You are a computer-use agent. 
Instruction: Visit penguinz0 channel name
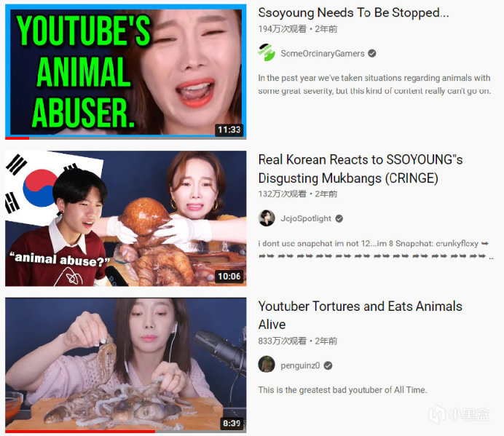pyautogui.click(x=300, y=365)
